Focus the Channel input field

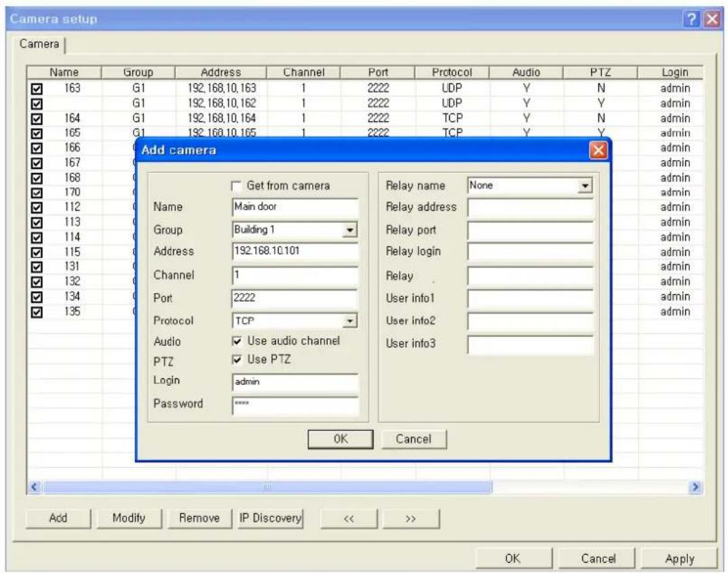tap(295, 275)
